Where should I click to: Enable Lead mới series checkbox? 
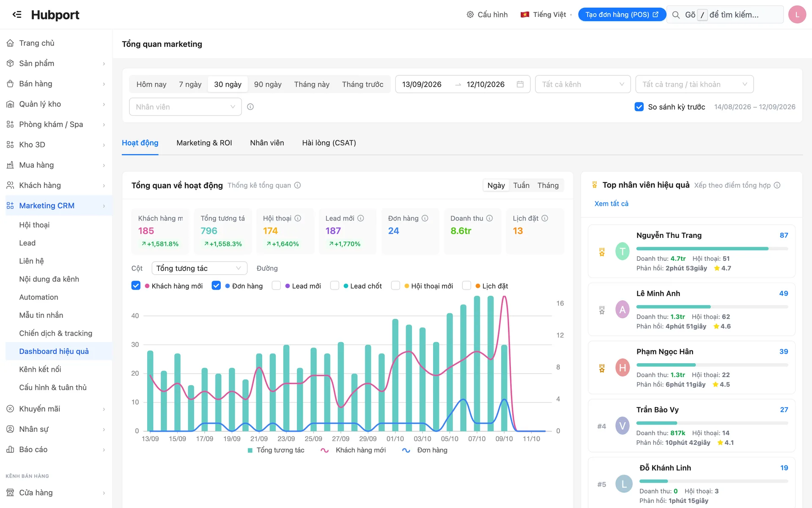pyautogui.click(x=276, y=285)
